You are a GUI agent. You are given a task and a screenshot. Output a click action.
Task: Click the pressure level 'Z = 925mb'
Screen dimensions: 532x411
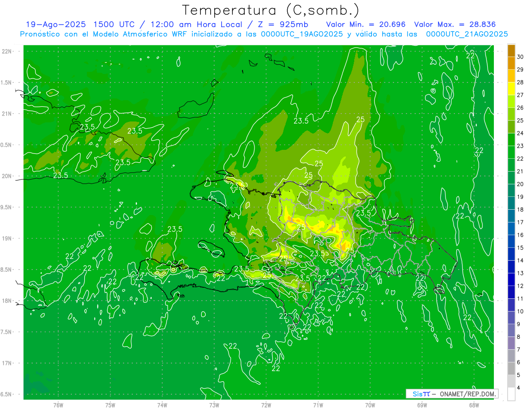point(282,24)
